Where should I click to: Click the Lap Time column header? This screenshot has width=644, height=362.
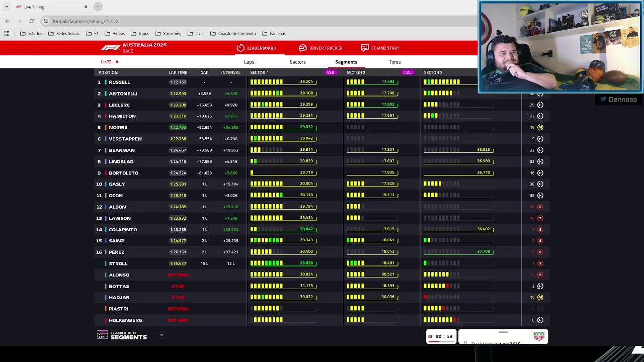(178, 72)
